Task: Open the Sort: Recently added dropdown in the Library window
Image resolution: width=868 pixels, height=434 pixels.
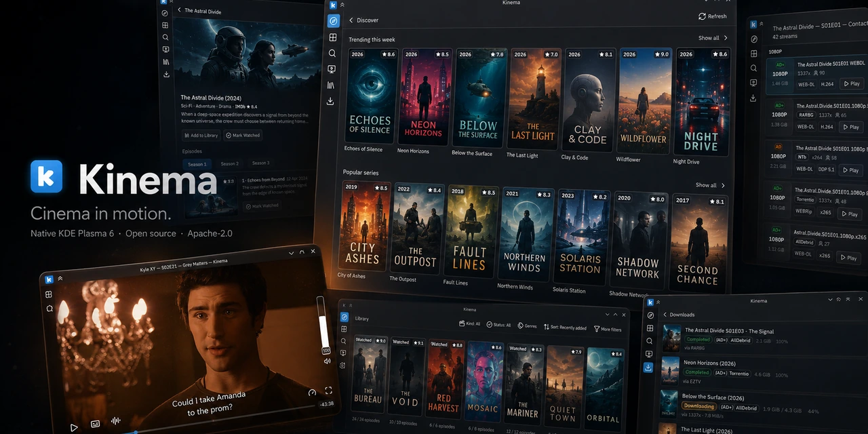Action: [565, 328]
